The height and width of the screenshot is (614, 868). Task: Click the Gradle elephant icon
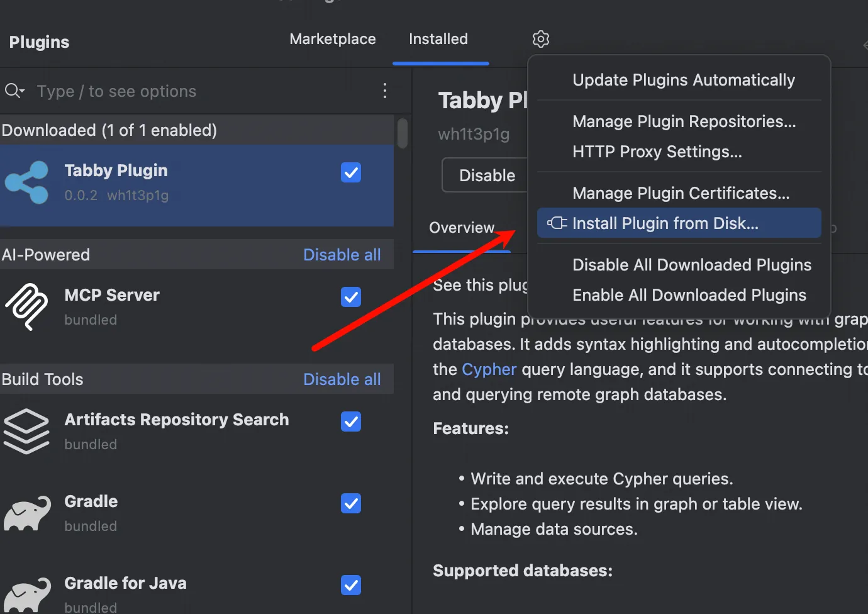(26, 513)
